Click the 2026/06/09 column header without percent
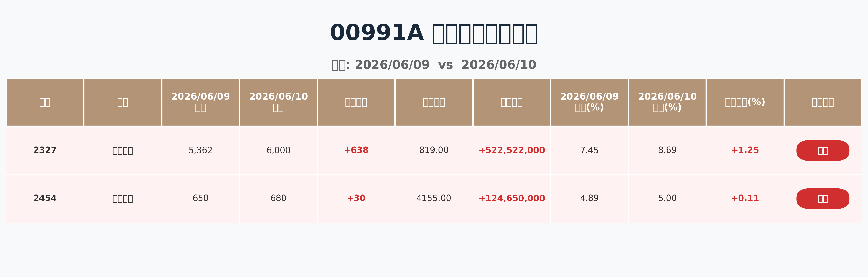The width and height of the screenshot is (868, 277). [x=201, y=102]
